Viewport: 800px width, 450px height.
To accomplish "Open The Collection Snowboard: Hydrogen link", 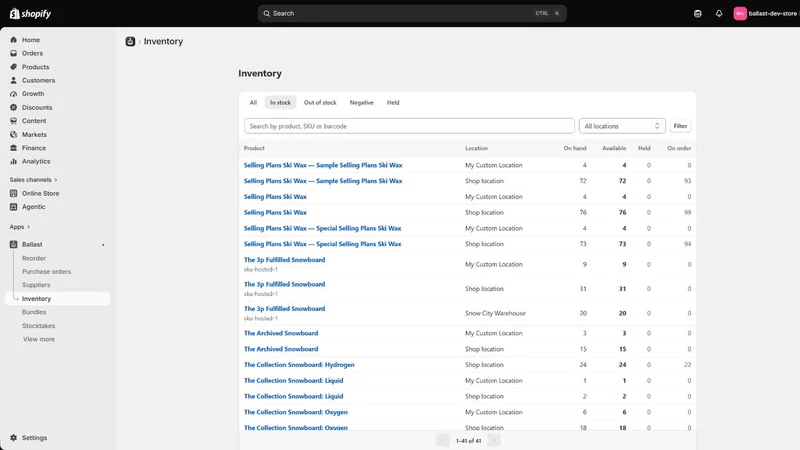I will 299,365.
